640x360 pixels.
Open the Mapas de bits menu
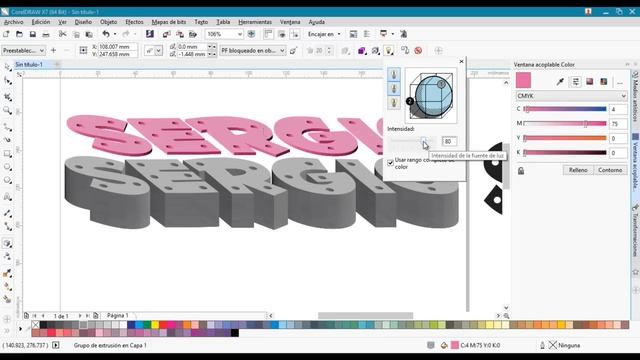[x=169, y=22]
